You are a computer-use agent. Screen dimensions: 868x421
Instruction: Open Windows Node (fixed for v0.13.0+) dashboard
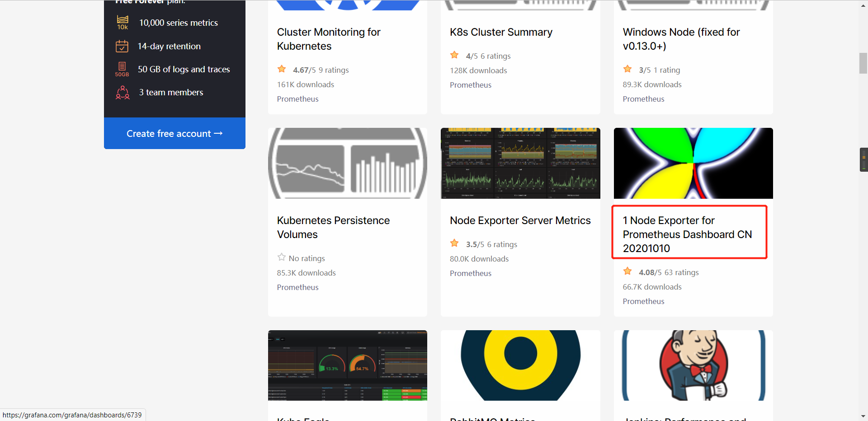pos(681,39)
